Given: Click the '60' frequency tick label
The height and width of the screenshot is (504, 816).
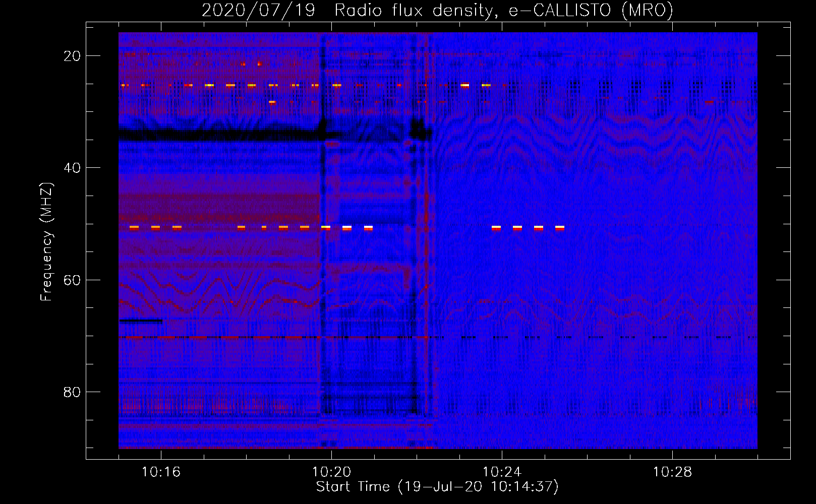Looking at the screenshot, I should tap(72, 280).
